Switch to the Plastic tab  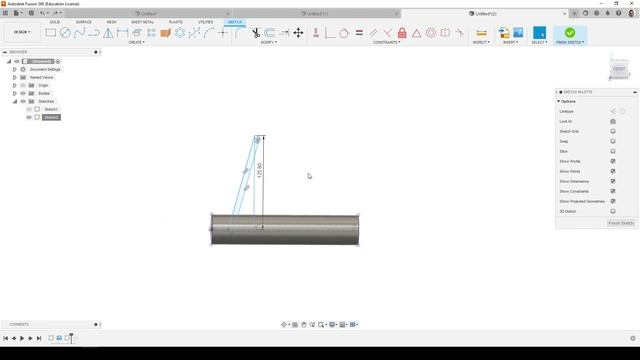click(176, 22)
